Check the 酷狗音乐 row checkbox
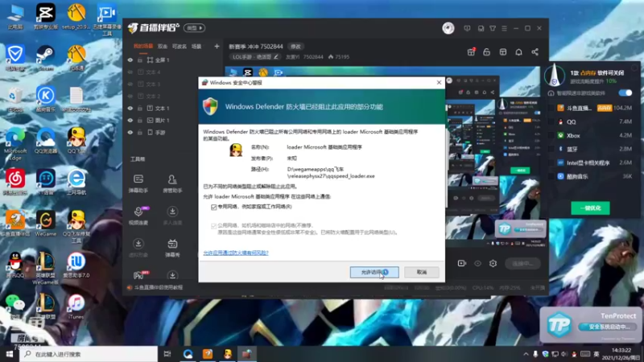 tap(551, 176)
